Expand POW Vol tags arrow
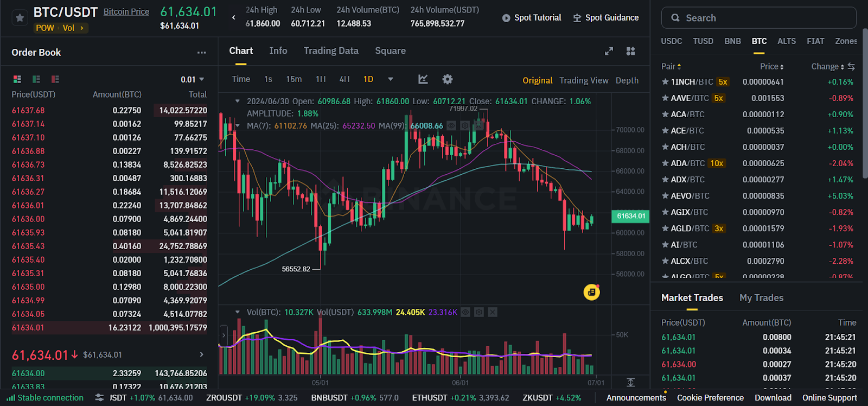The width and height of the screenshot is (868, 406). (x=82, y=28)
